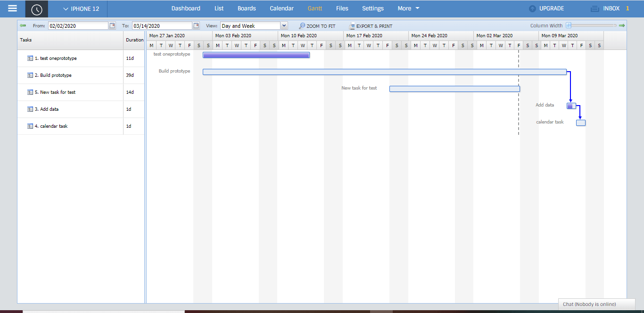The width and height of the screenshot is (644, 313).
Task: Open the Boards tab
Action: 247,8
